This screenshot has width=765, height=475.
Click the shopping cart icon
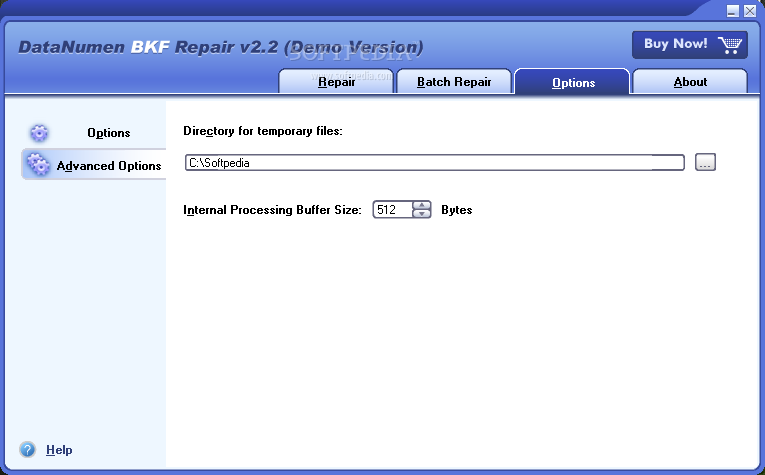pyautogui.click(x=730, y=44)
